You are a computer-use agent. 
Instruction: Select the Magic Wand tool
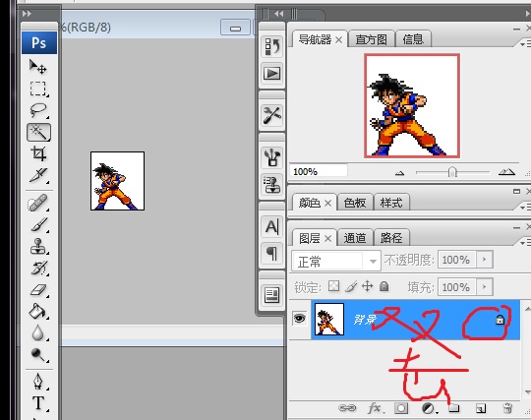(39, 132)
